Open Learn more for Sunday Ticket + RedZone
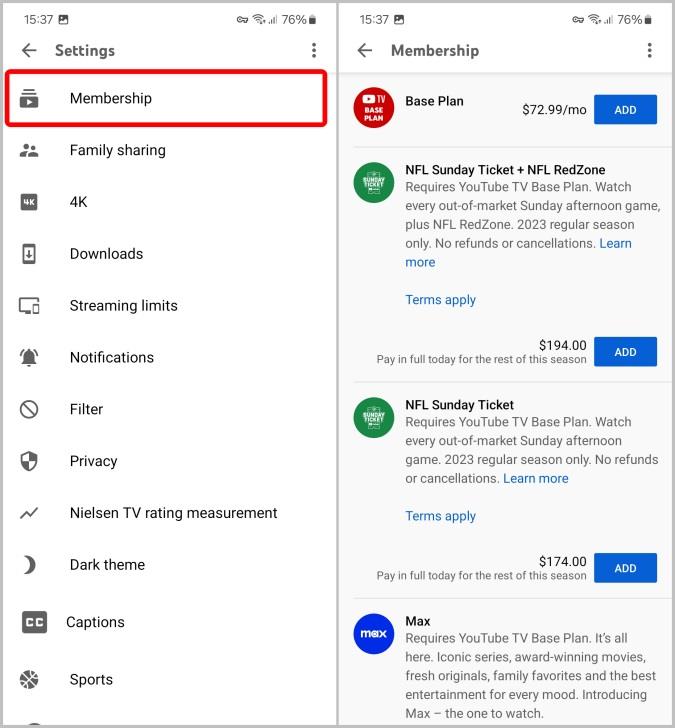 [x=616, y=244]
